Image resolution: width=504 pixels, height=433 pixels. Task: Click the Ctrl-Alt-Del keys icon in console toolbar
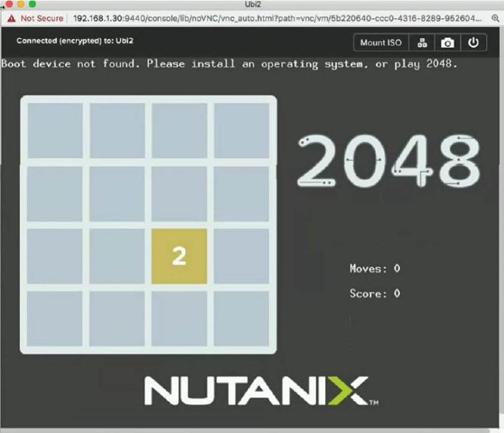423,43
